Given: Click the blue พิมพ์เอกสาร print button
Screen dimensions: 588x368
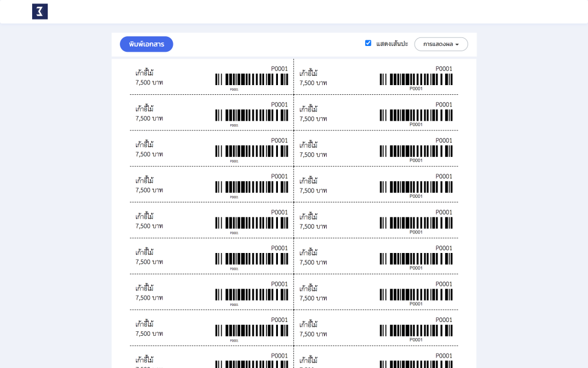Looking at the screenshot, I should coord(146,44).
